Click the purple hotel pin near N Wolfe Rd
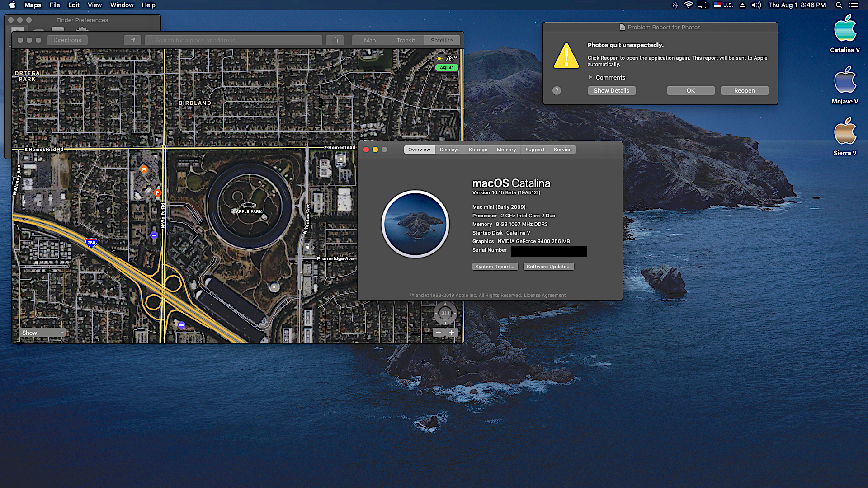The height and width of the screenshot is (488, 868). coord(154,235)
